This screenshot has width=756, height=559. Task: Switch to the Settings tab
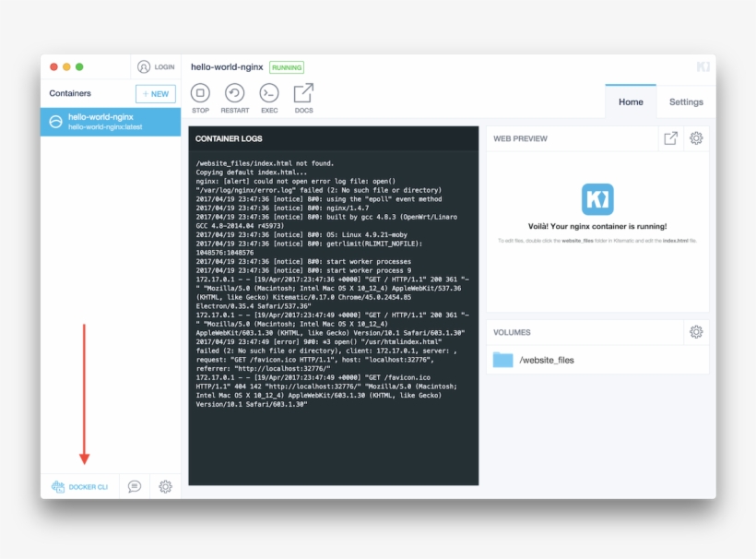[x=685, y=101]
